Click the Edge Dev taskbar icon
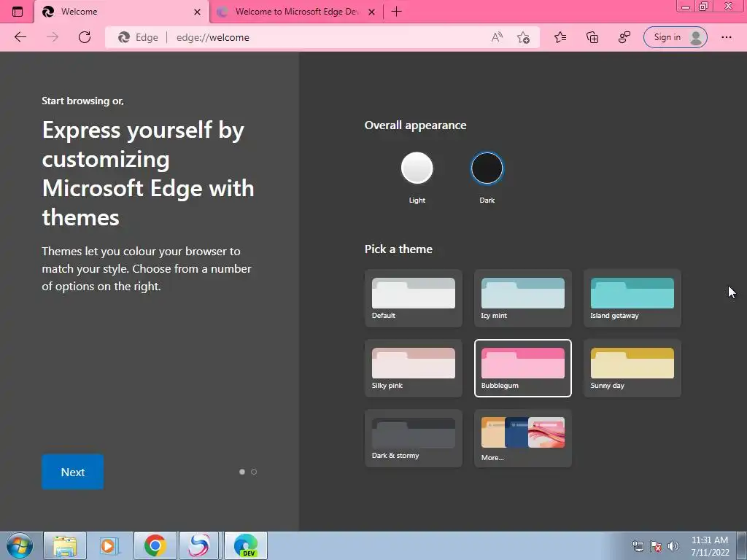Viewport: 747px width, 560px height. [x=246, y=545]
